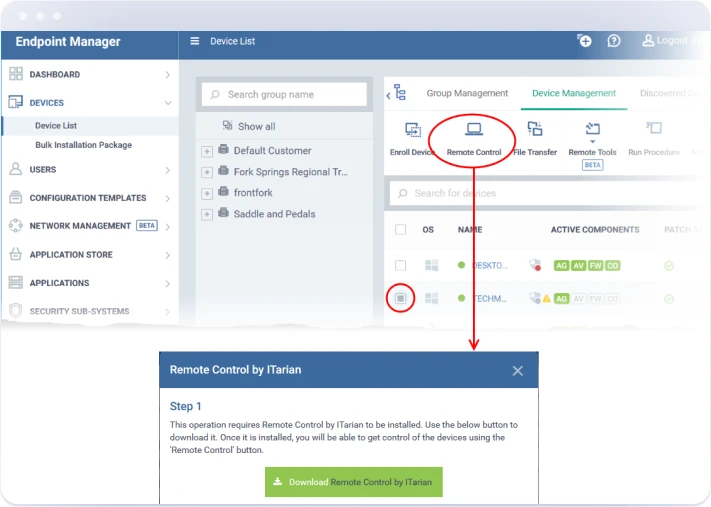Expand the Network Management chevron
The width and height of the screenshot is (711, 507).
pos(168,227)
